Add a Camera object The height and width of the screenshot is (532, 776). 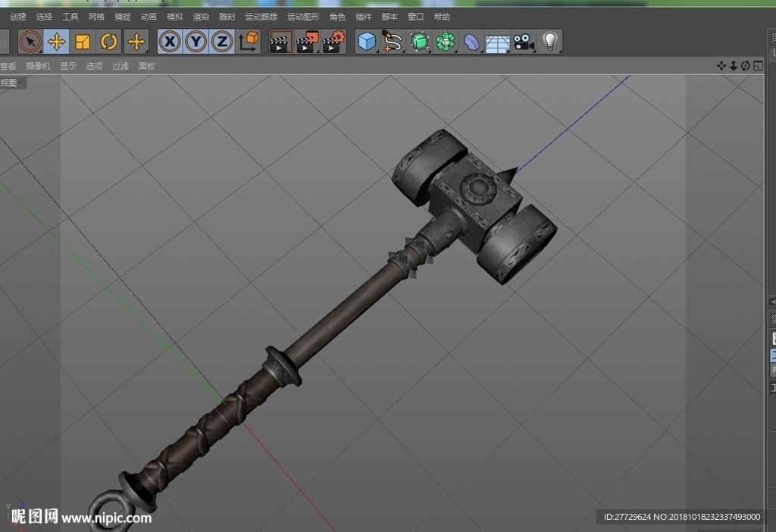pyautogui.click(x=524, y=42)
